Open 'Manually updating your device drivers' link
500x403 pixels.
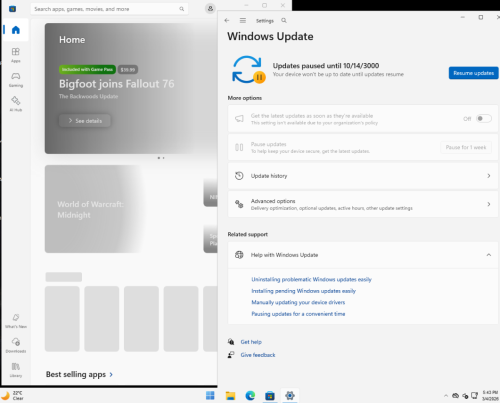[x=298, y=302]
